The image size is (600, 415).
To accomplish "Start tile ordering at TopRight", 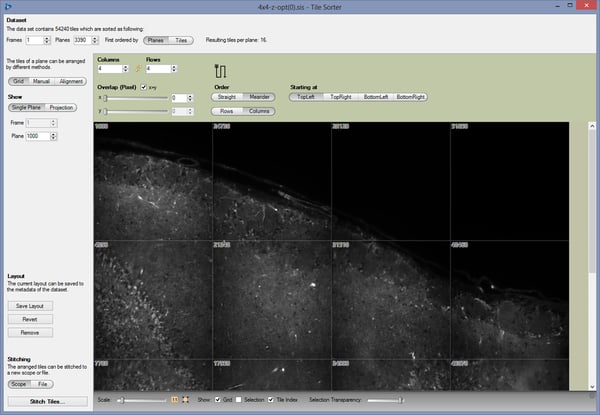I will point(341,97).
